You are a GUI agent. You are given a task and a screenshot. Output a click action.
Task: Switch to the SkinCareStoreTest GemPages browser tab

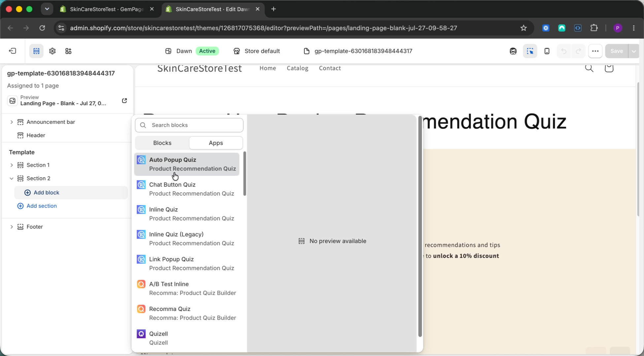[x=107, y=9]
